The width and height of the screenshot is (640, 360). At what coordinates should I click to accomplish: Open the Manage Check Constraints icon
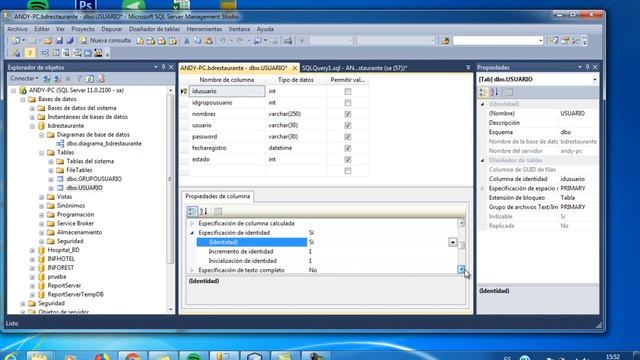click(87, 53)
